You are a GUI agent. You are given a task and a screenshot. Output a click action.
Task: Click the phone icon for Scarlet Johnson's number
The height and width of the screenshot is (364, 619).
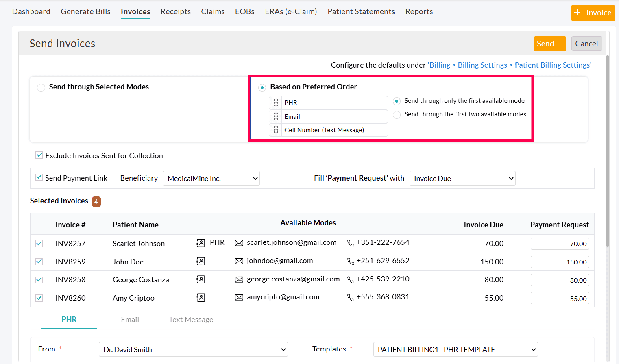click(x=351, y=243)
